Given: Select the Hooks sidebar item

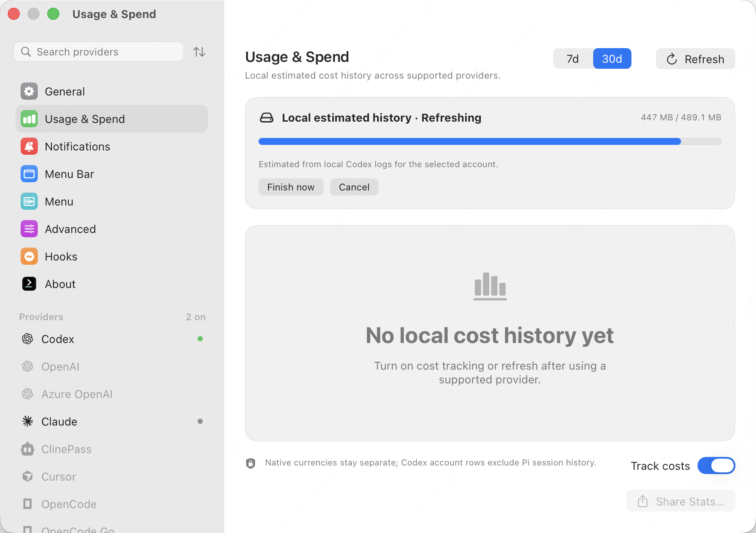Looking at the screenshot, I should pyautogui.click(x=112, y=257).
